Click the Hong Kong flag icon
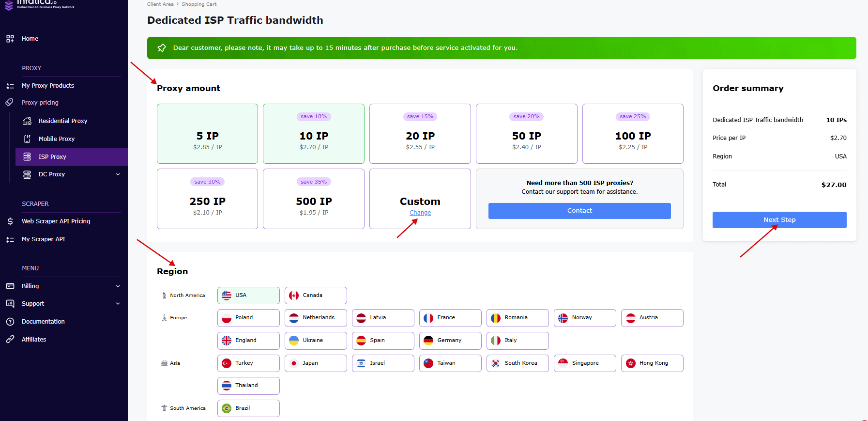 pyautogui.click(x=630, y=363)
